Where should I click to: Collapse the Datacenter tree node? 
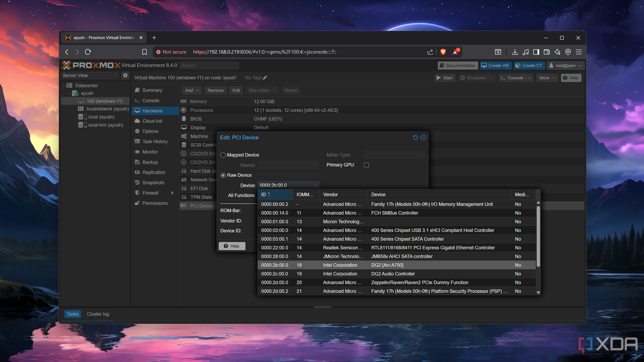click(64, 85)
